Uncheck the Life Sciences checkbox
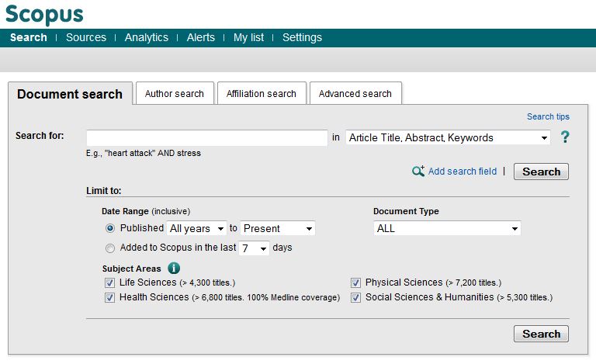The width and height of the screenshot is (596, 364). click(x=109, y=283)
